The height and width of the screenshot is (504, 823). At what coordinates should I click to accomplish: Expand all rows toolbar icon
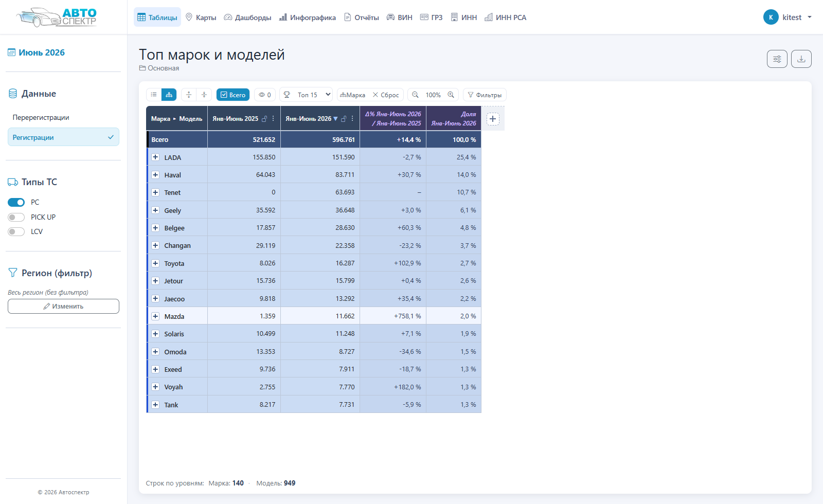point(189,95)
